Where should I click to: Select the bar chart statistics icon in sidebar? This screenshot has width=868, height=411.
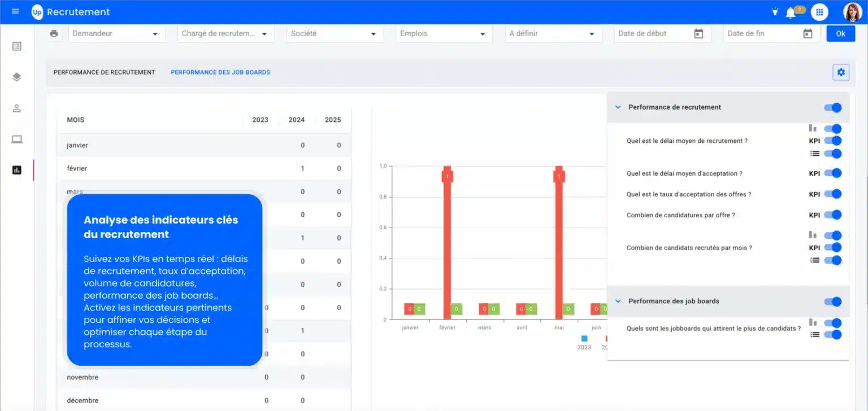click(16, 170)
